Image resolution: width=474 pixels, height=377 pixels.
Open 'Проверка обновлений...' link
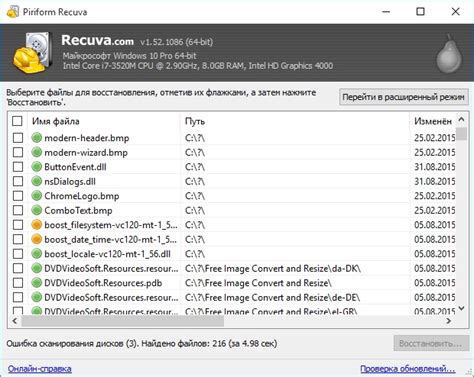tap(408, 369)
